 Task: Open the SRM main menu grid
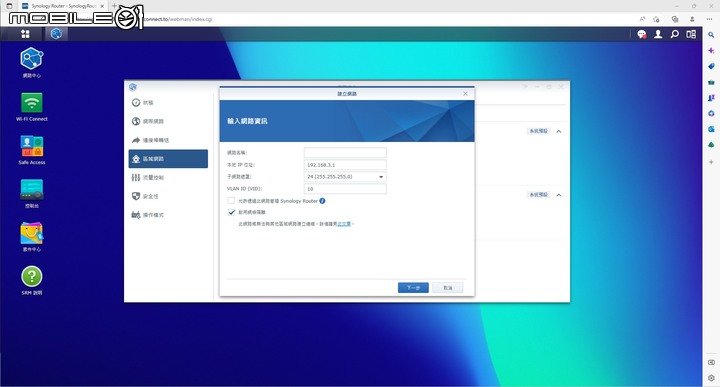coord(25,34)
